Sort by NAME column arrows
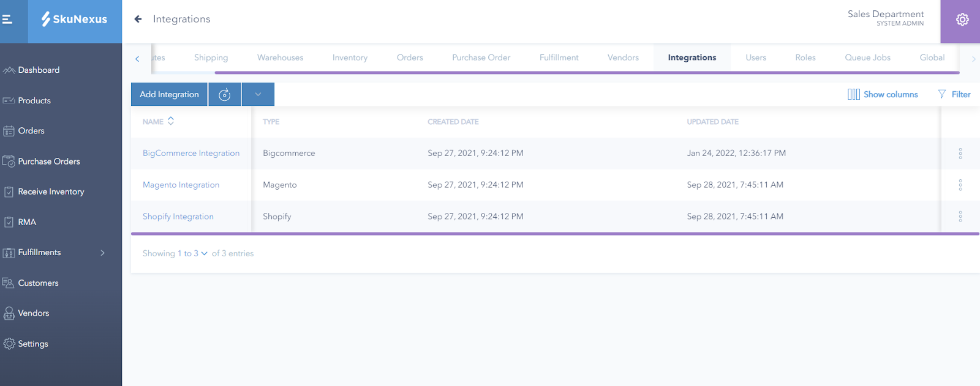 (x=171, y=121)
